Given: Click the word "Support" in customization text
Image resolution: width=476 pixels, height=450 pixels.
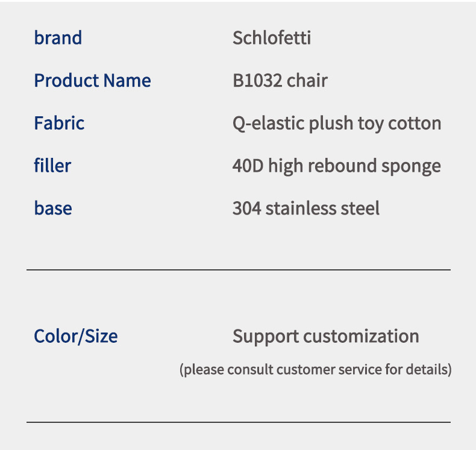Looking at the screenshot, I should [x=265, y=336].
